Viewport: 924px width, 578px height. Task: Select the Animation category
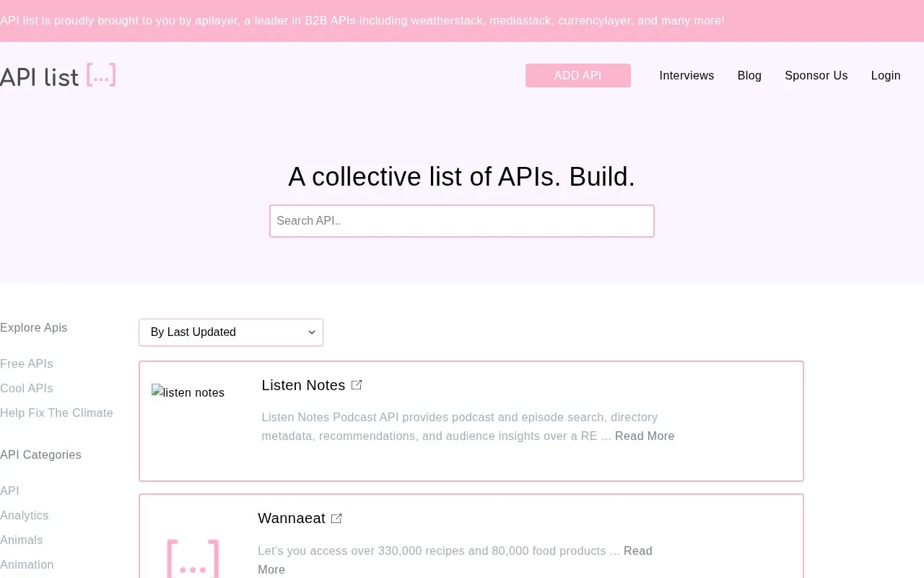[x=27, y=564]
